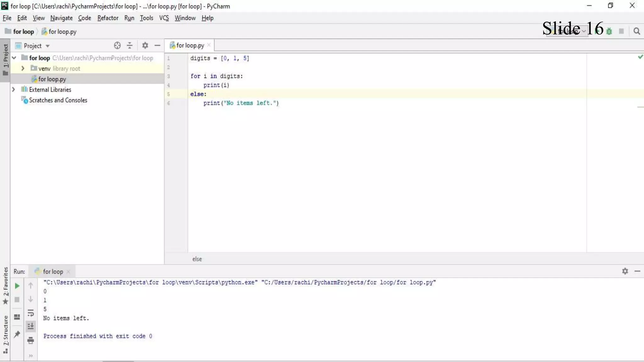
Task: Open the View menu
Action: pyautogui.click(x=39, y=18)
